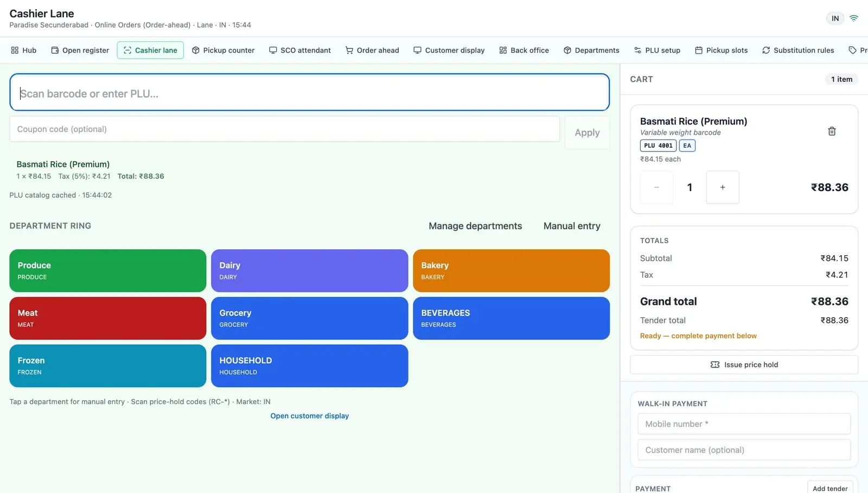This screenshot has height=493, width=868.
Task: Open Manage departments
Action: pyautogui.click(x=475, y=226)
